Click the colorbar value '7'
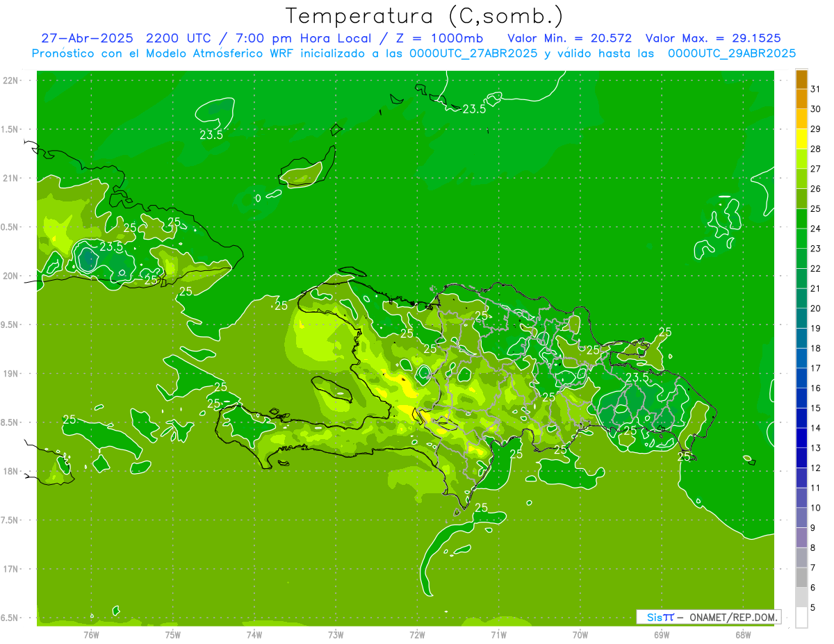This screenshot has height=644, width=834. pyautogui.click(x=813, y=568)
